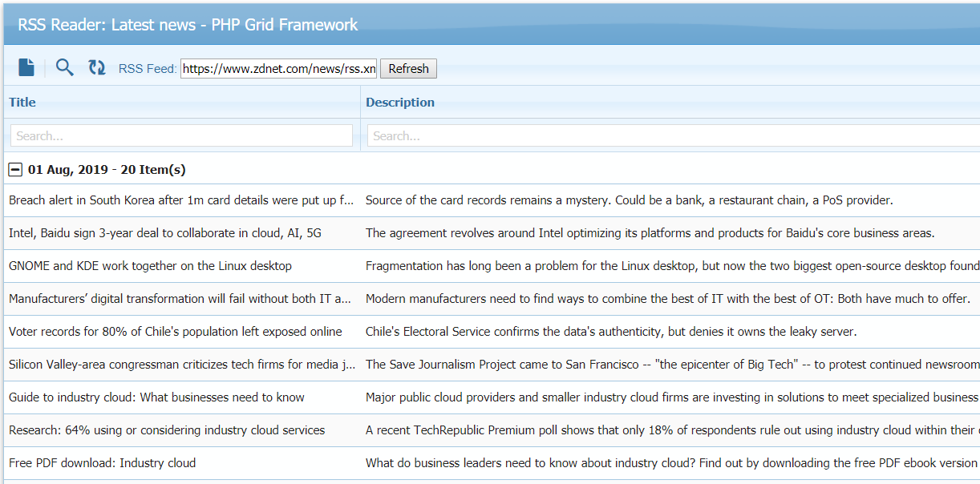The width and height of the screenshot is (980, 484).
Task: Collapse the 01 Aug, 2019 group
Action: point(15,170)
